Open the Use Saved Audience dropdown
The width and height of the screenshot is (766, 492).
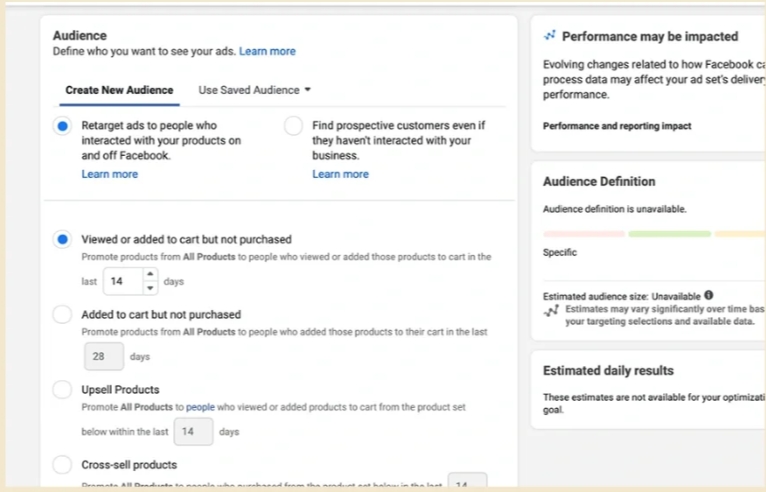click(x=254, y=90)
